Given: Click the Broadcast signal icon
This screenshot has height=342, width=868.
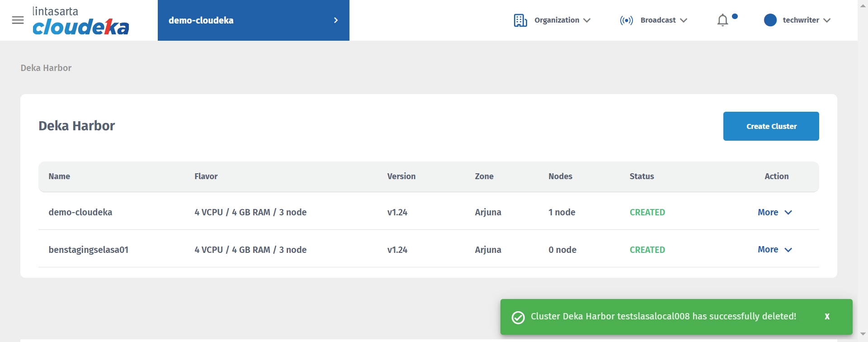Looking at the screenshot, I should [626, 20].
